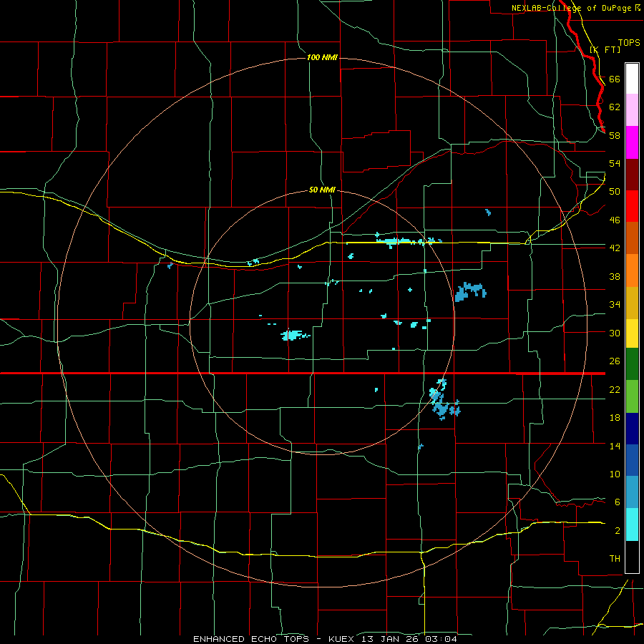
Task: Select the magenta legend swatch
Action: tap(632, 142)
